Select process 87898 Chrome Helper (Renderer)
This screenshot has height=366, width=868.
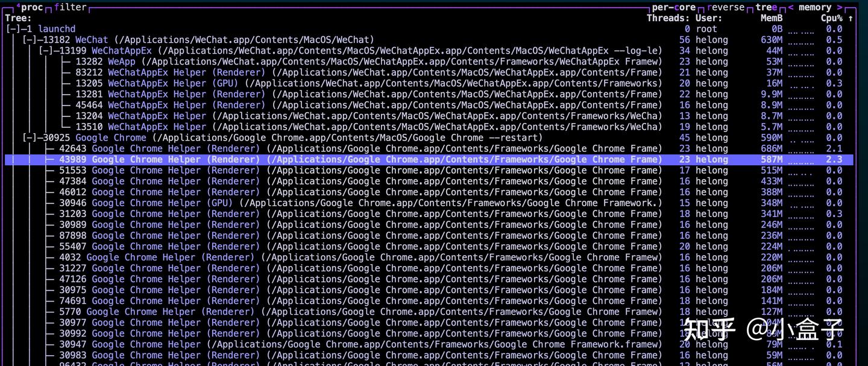point(429,235)
